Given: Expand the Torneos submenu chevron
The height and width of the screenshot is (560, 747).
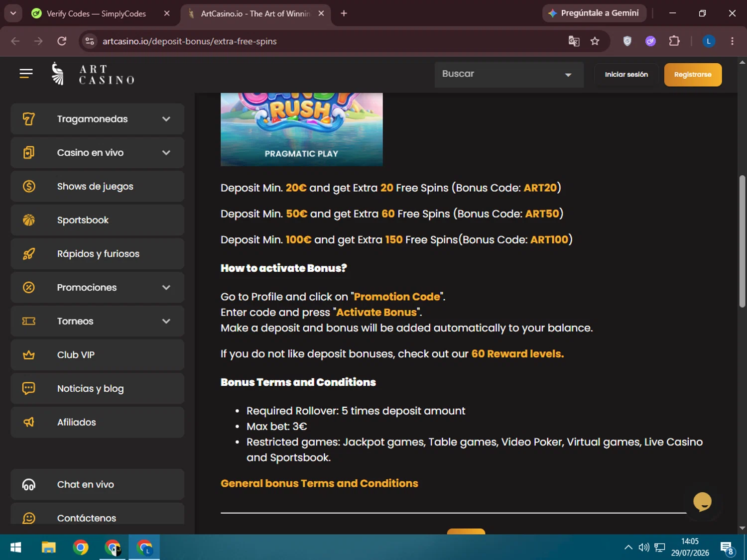Looking at the screenshot, I should pos(166,321).
